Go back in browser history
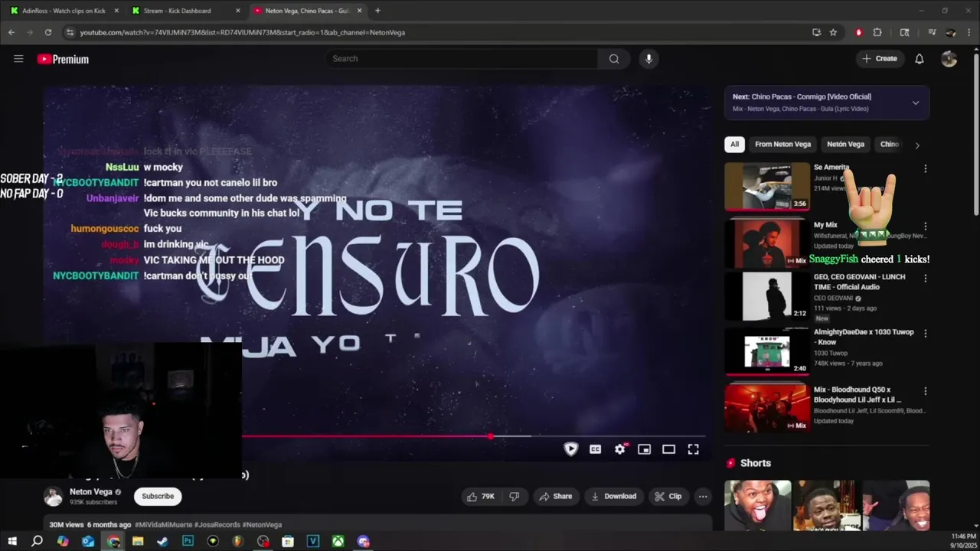The width and height of the screenshot is (980, 551). click(x=11, y=32)
